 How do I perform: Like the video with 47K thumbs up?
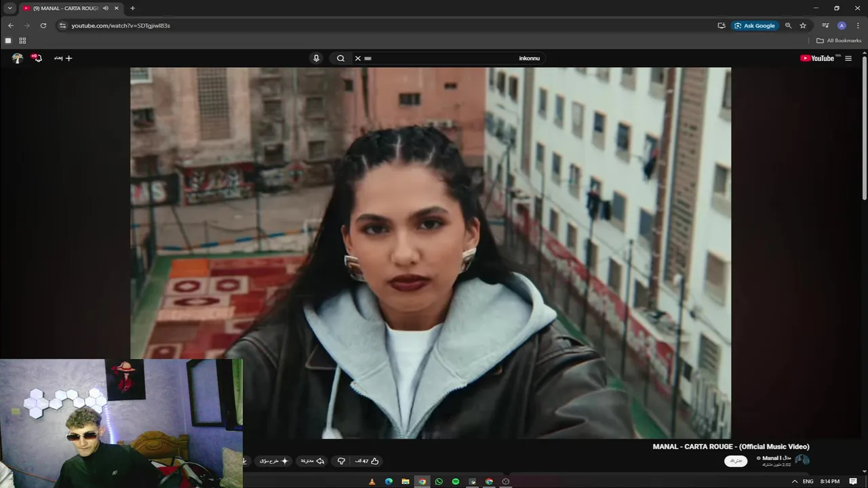(x=367, y=461)
